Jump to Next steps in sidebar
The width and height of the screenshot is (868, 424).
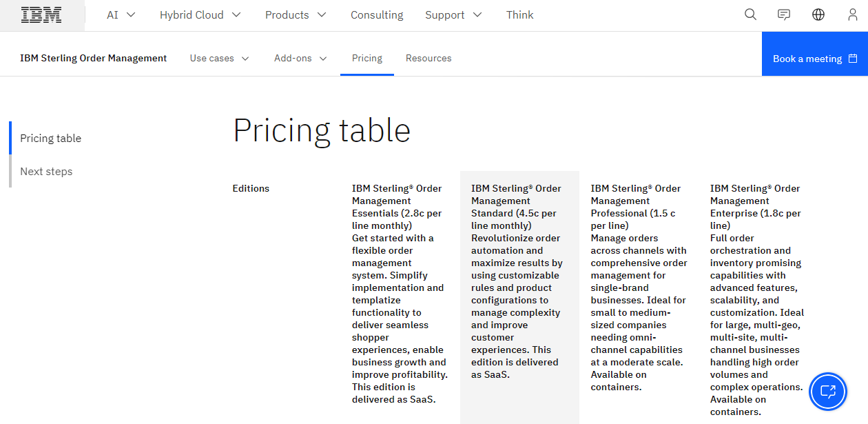(46, 171)
